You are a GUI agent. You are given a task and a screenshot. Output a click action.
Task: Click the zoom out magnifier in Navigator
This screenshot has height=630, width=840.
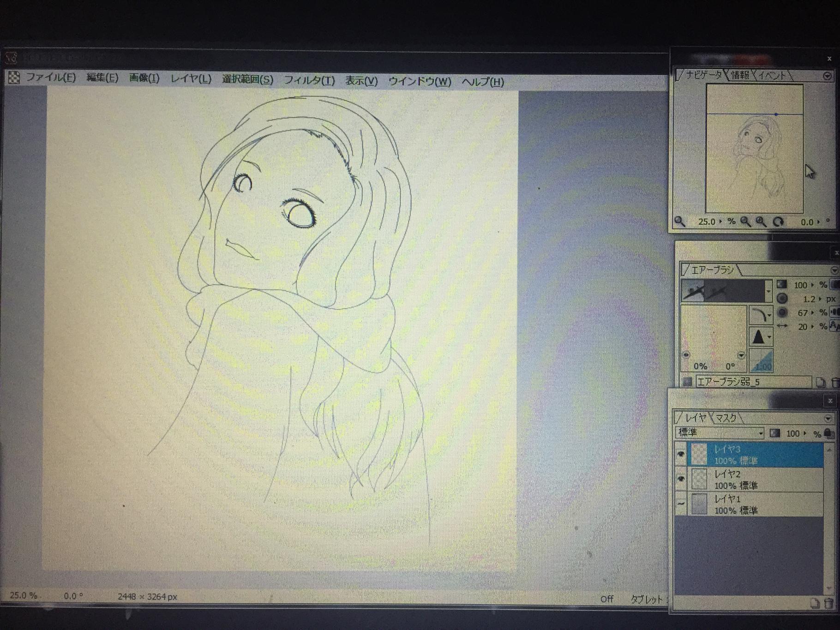point(745,222)
